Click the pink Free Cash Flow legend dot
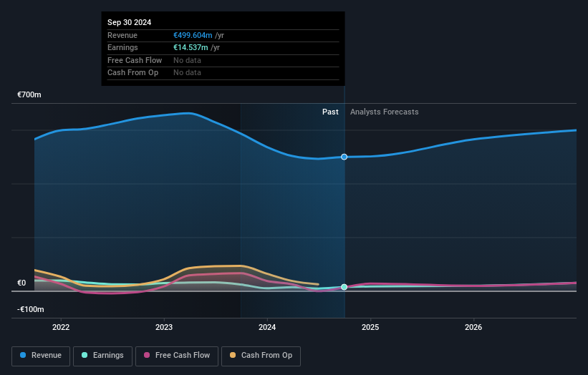This screenshot has width=588, height=375. point(147,355)
